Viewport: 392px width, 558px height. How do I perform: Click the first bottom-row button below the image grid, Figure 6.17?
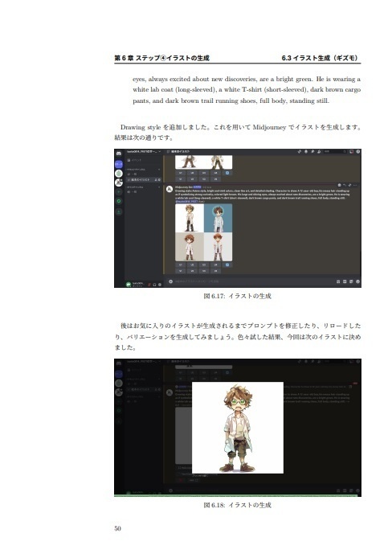[x=180, y=271]
